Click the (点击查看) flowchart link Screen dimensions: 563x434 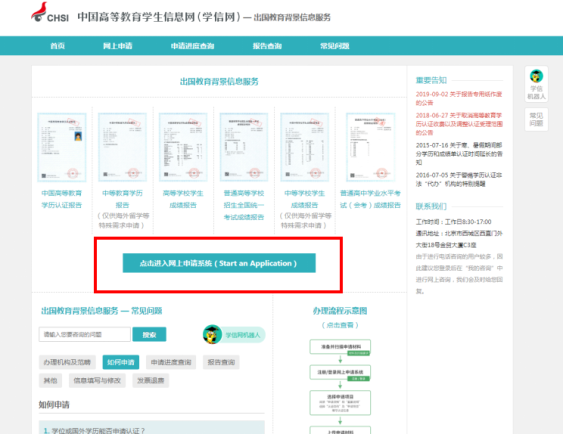click(340, 325)
